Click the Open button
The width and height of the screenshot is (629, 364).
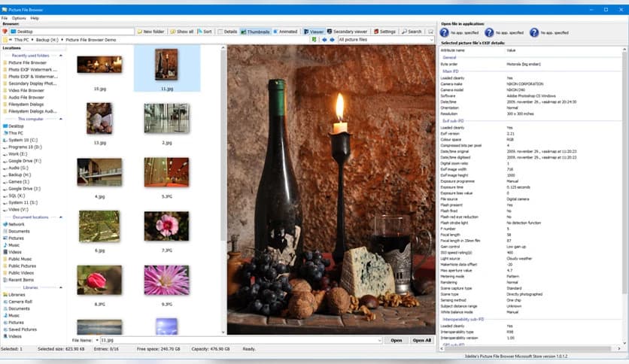(x=396, y=341)
